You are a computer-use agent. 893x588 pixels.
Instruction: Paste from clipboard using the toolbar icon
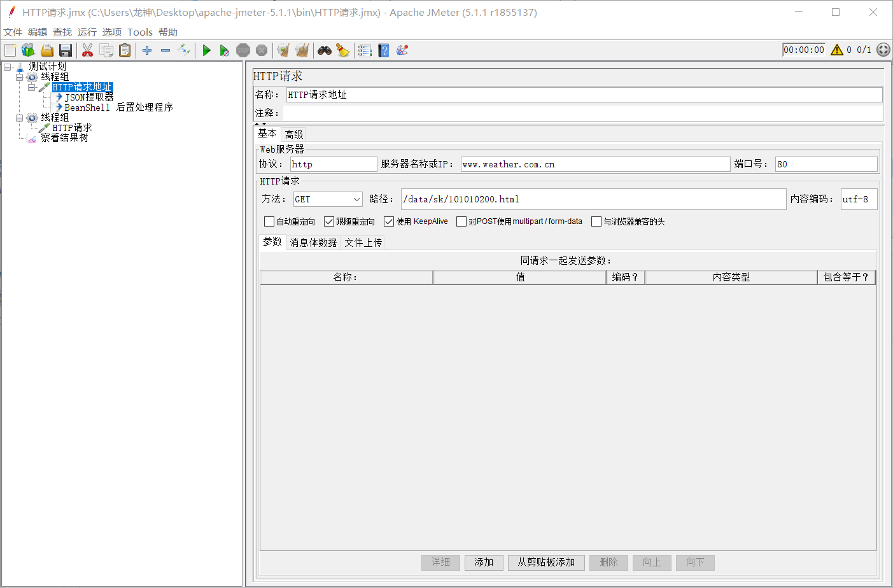pyautogui.click(x=125, y=50)
